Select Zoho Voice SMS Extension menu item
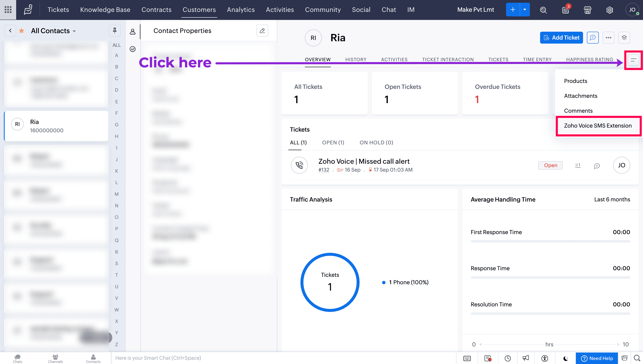The width and height of the screenshot is (643, 364). [597, 125]
